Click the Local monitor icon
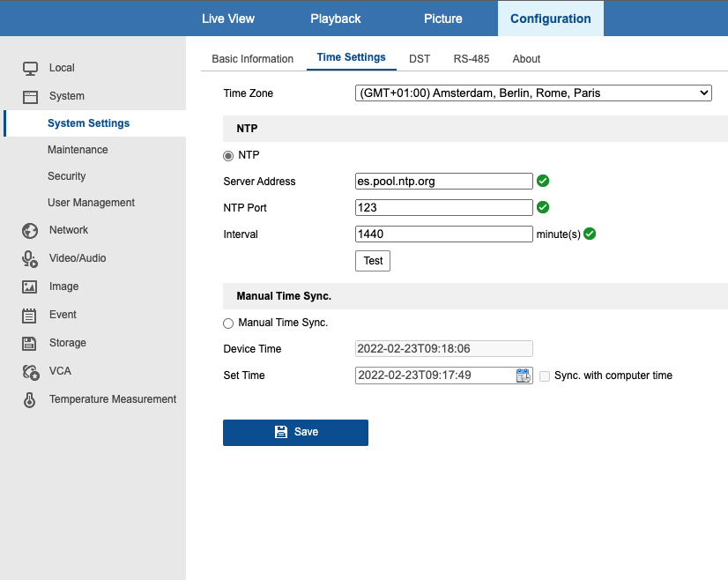 click(30, 68)
